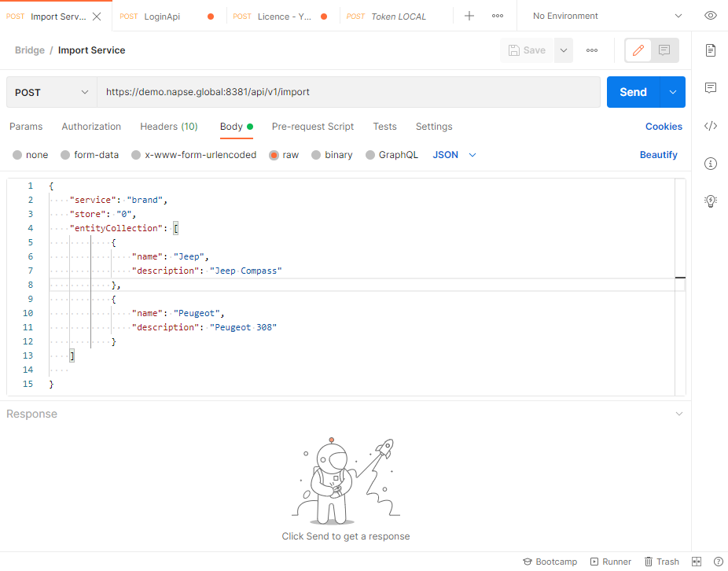Screen dimensions: 728x571
Task: Select the binary body type radio
Action: (316, 155)
